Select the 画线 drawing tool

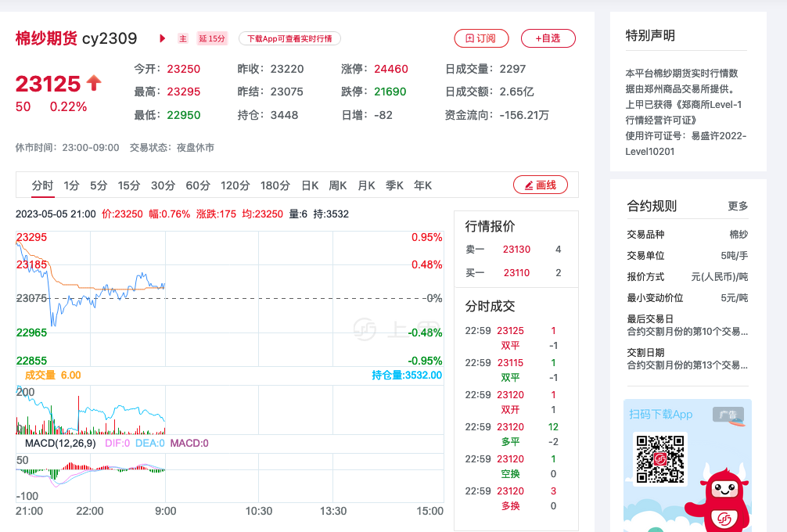point(539,185)
